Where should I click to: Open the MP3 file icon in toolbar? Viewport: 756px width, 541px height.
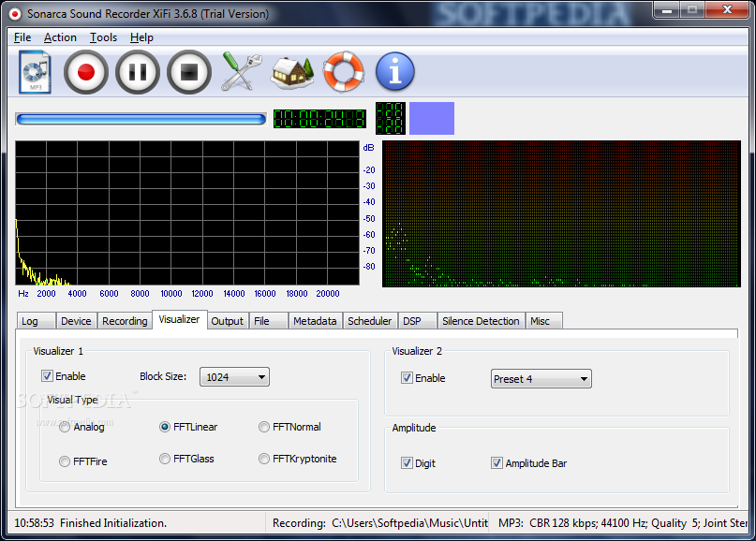point(36,72)
